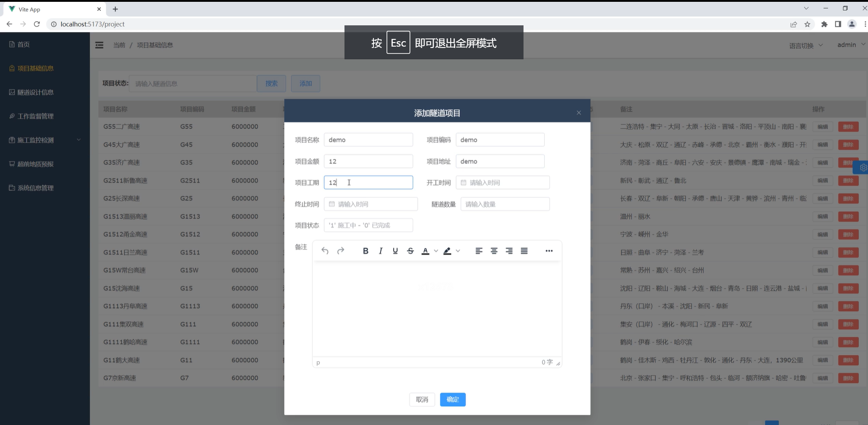This screenshot has width=868, height=425.
Task: Reload the browser page
Action: coord(37,24)
